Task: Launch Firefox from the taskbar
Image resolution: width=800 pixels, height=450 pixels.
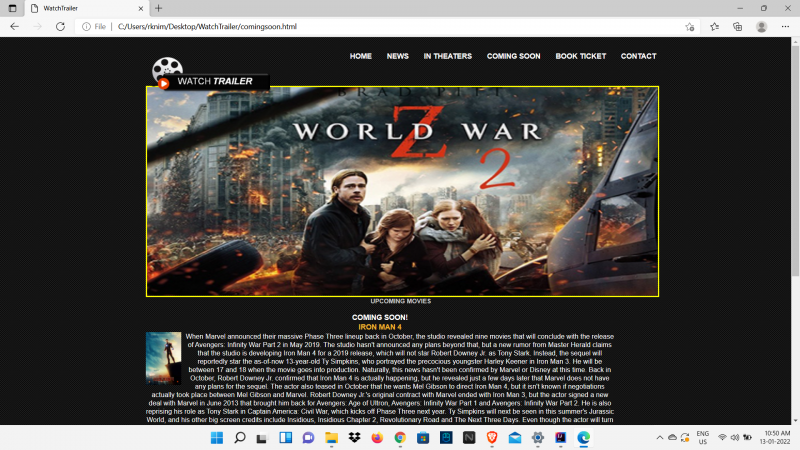Action: tap(377, 438)
